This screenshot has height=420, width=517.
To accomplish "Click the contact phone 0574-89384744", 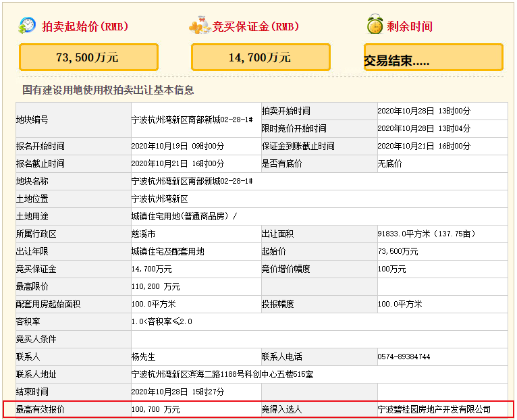I will tap(404, 357).
